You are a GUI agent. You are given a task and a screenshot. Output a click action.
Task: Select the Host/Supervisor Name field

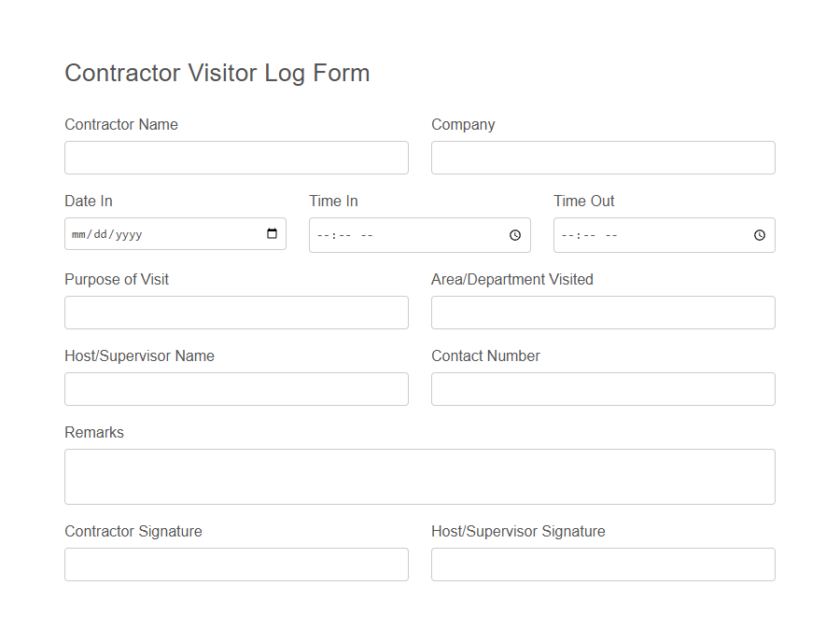[236, 389]
